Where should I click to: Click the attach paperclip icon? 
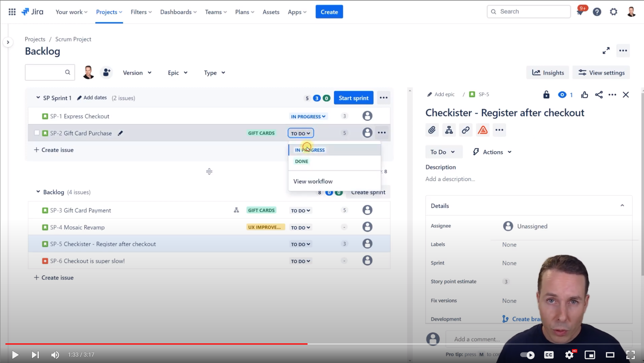point(432,130)
